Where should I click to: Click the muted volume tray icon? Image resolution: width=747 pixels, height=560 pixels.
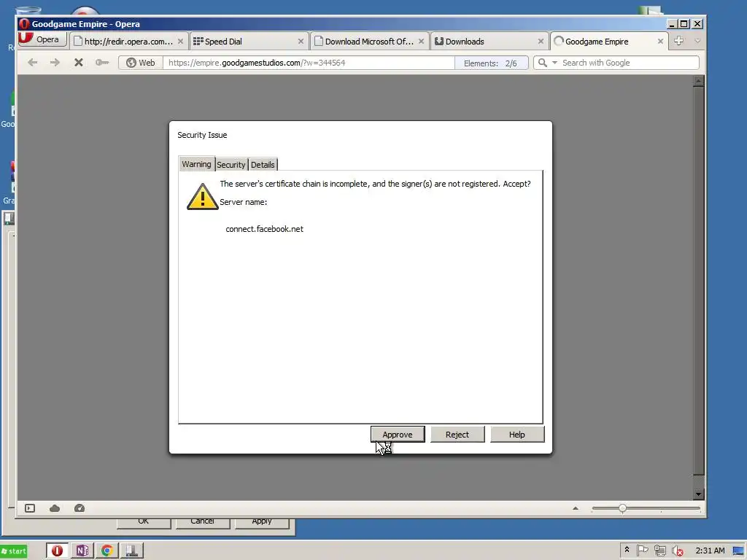tap(678, 551)
